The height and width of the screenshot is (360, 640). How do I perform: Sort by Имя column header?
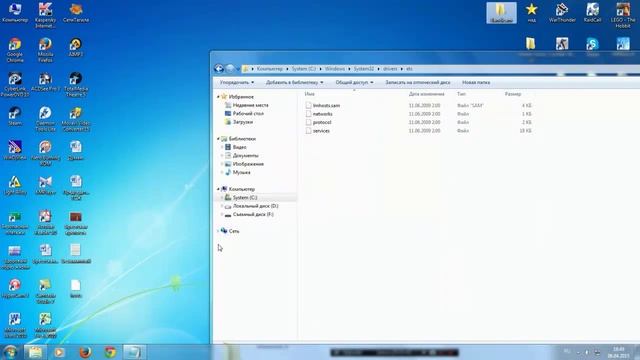pyautogui.click(x=309, y=94)
